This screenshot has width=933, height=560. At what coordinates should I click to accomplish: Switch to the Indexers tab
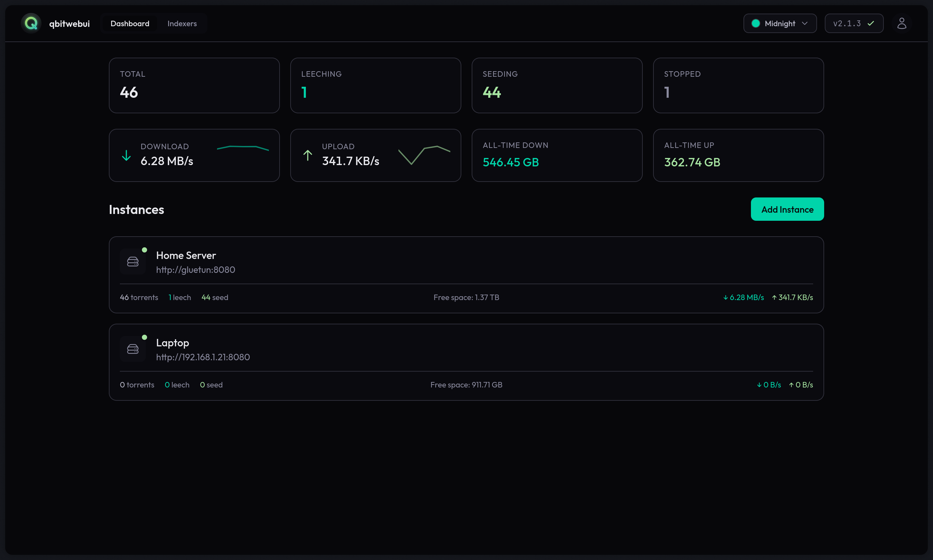pos(182,23)
